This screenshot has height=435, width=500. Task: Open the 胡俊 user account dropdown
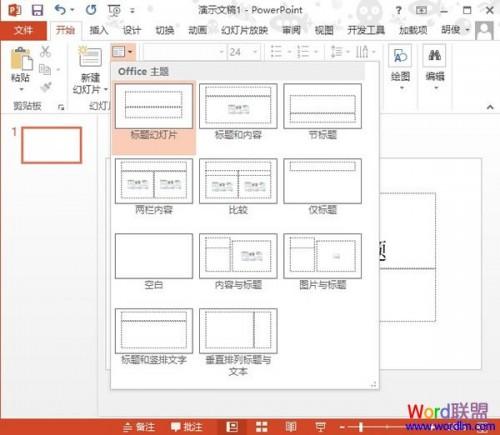[x=455, y=30]
